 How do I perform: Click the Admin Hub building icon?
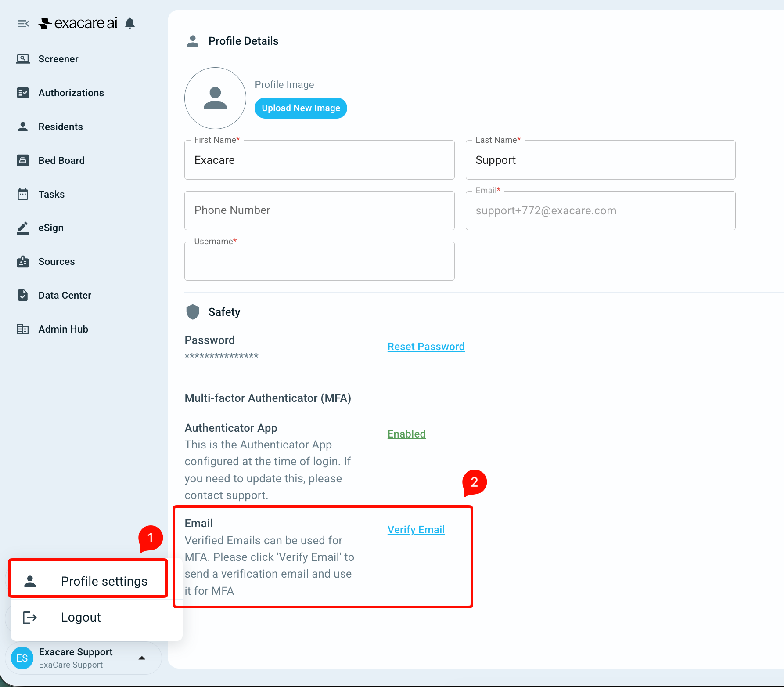click(23, 329)
